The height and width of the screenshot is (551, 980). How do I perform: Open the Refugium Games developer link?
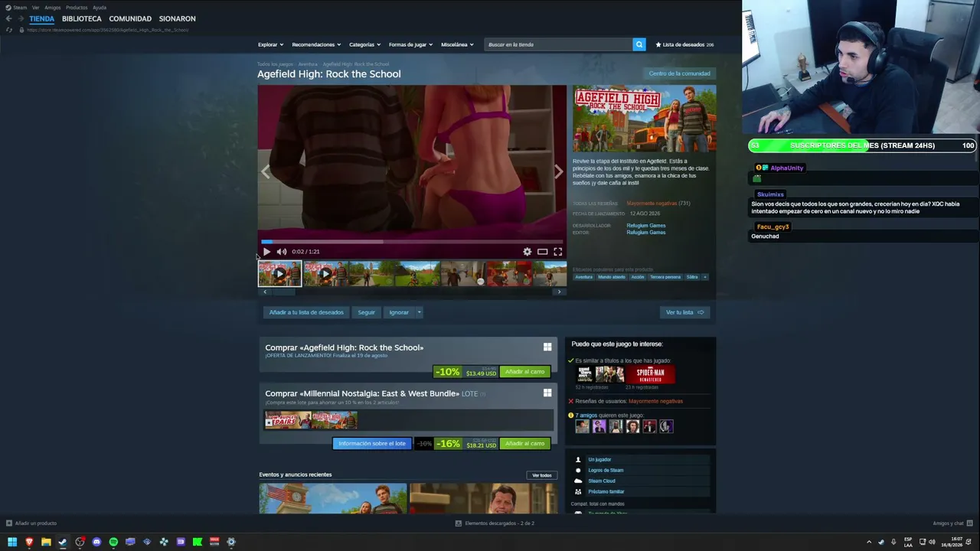click(x=646, y=226)
